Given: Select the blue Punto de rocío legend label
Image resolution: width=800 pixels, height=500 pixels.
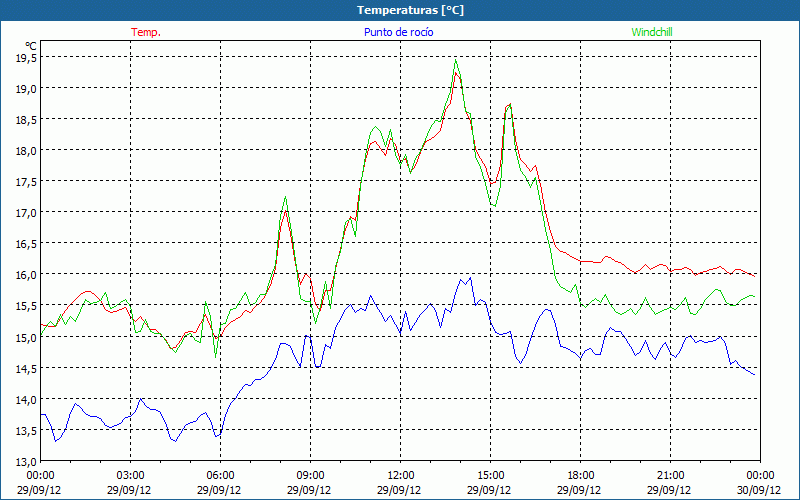Looking at the screenshot, I should point(398,32).
